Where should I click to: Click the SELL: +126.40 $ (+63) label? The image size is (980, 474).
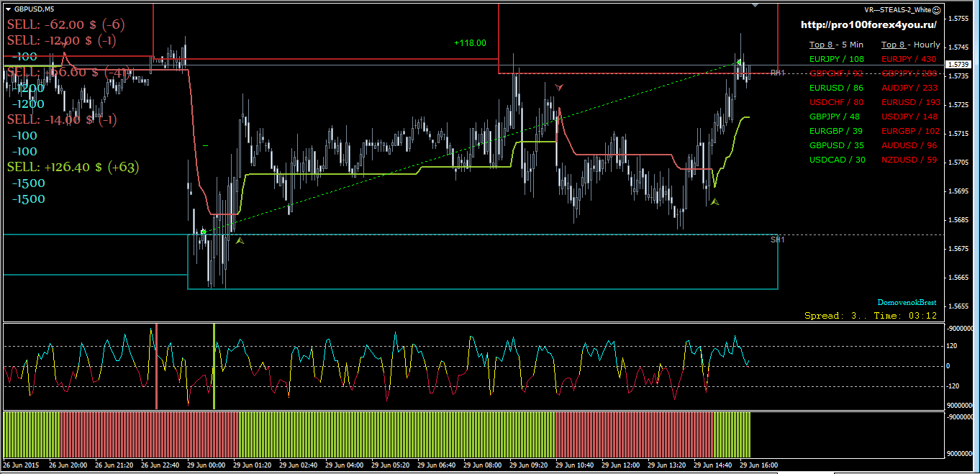pos(73,167)
